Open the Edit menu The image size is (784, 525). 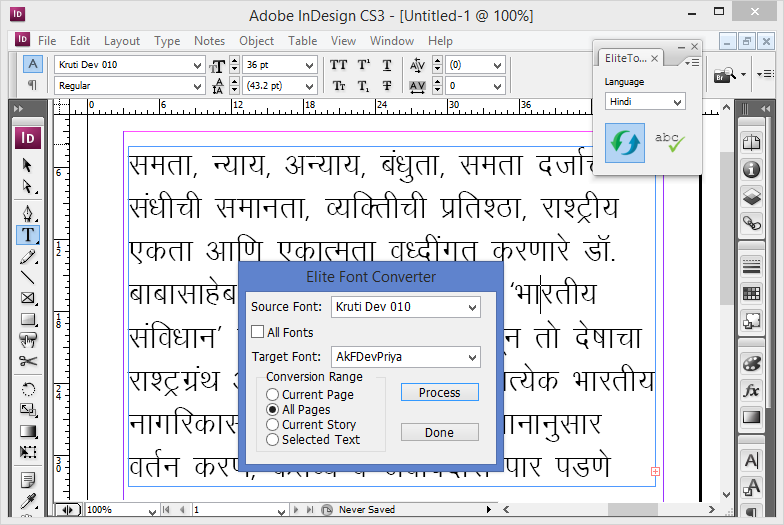pos(80,41)
